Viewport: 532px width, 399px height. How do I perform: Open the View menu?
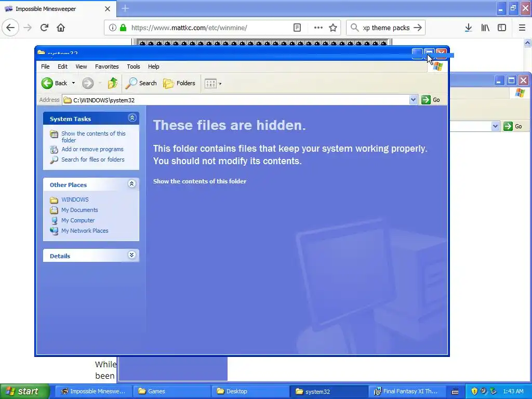[81, 66]
